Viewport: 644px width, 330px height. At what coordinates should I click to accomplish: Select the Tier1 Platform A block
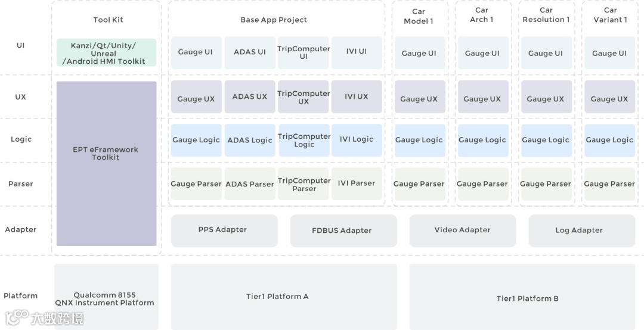click(x=283, y=297)
